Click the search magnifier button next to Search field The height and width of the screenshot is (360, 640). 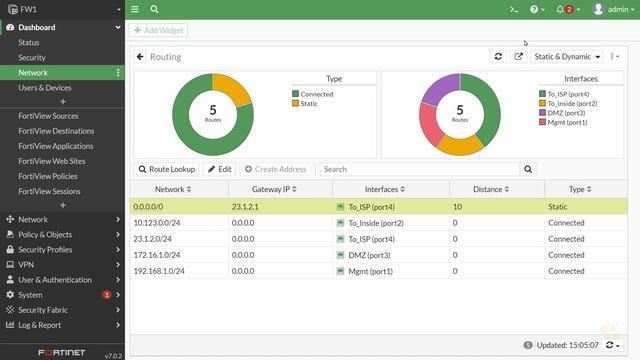[x=528, y=169]
